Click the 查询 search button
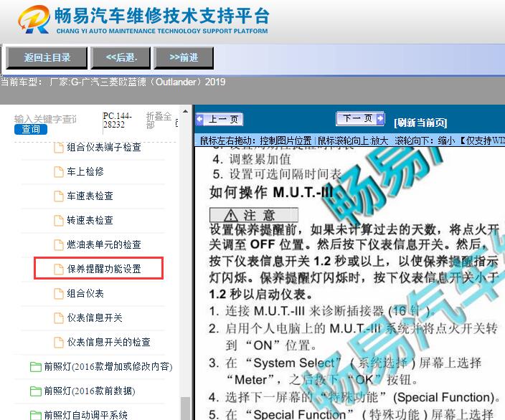 [x=31, y=130]
